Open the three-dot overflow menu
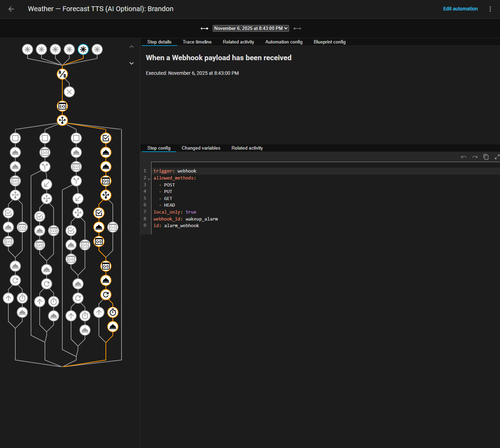 [x=490, y=9]
